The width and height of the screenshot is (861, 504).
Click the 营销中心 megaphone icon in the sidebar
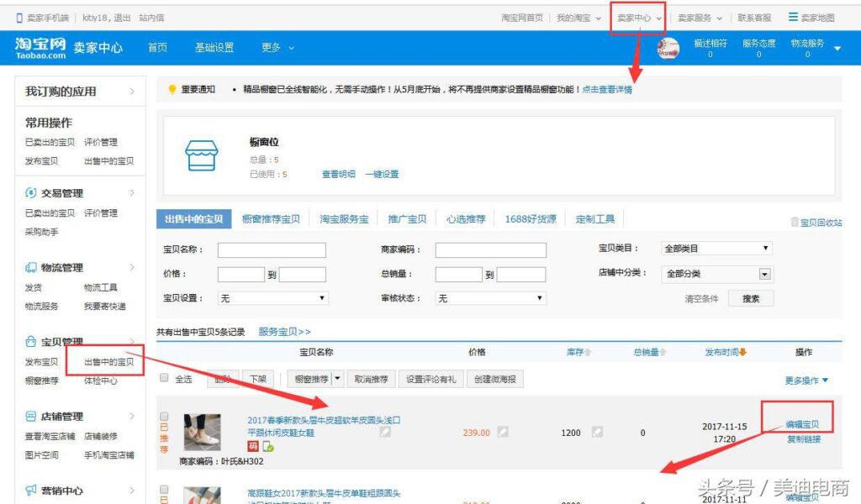(x=31, y=491)
